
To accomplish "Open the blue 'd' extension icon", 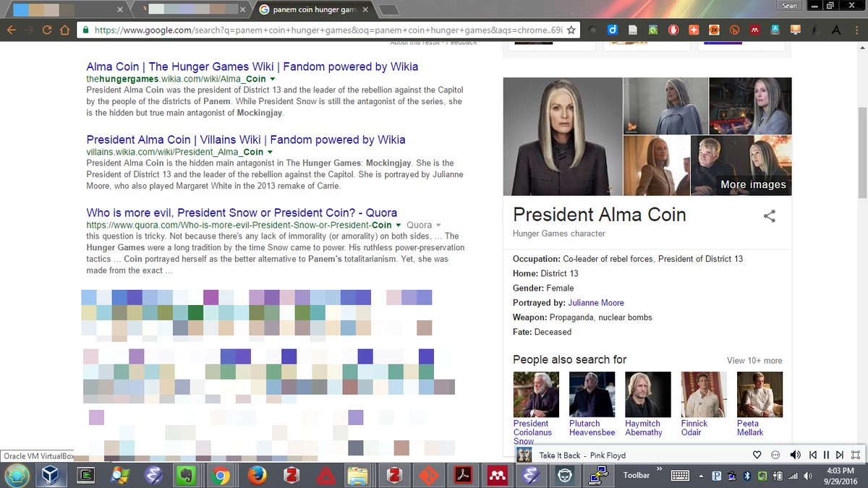I will coord(612,30).
